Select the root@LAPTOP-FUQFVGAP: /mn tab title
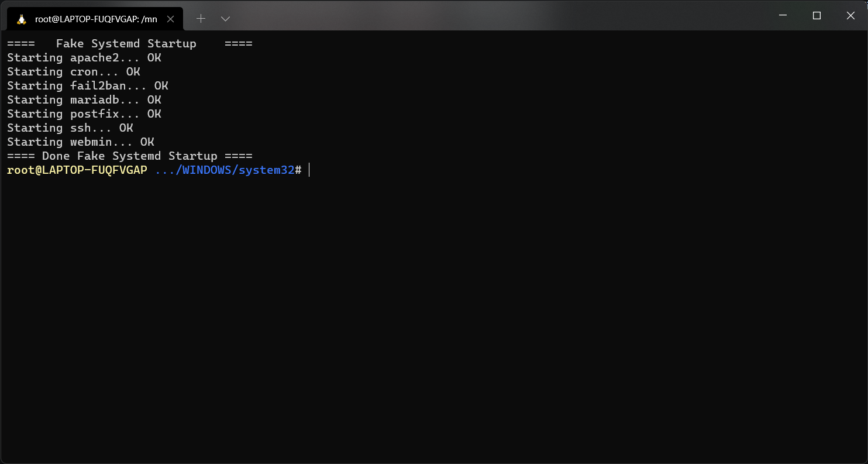Image resolution: width=868 pixels, height=464 pixels. (x=96, y=19)
